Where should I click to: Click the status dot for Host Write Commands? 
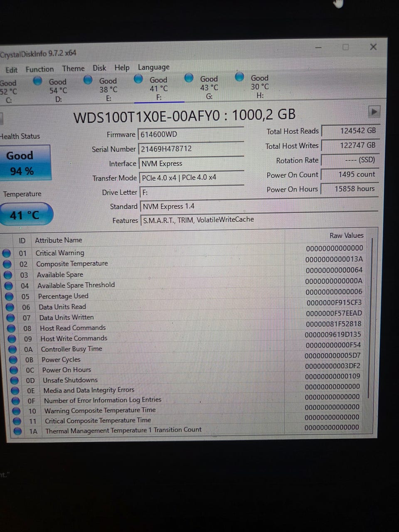pos(12,339)
